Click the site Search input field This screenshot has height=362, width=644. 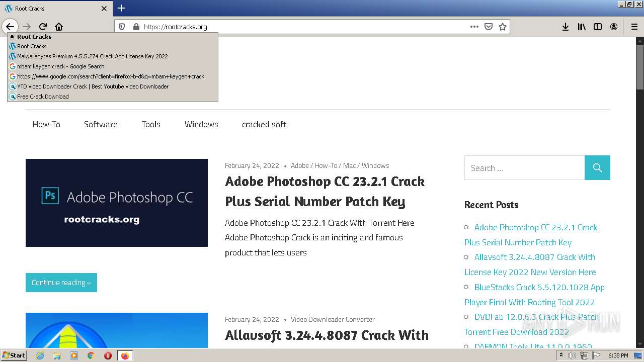[524, 168]
